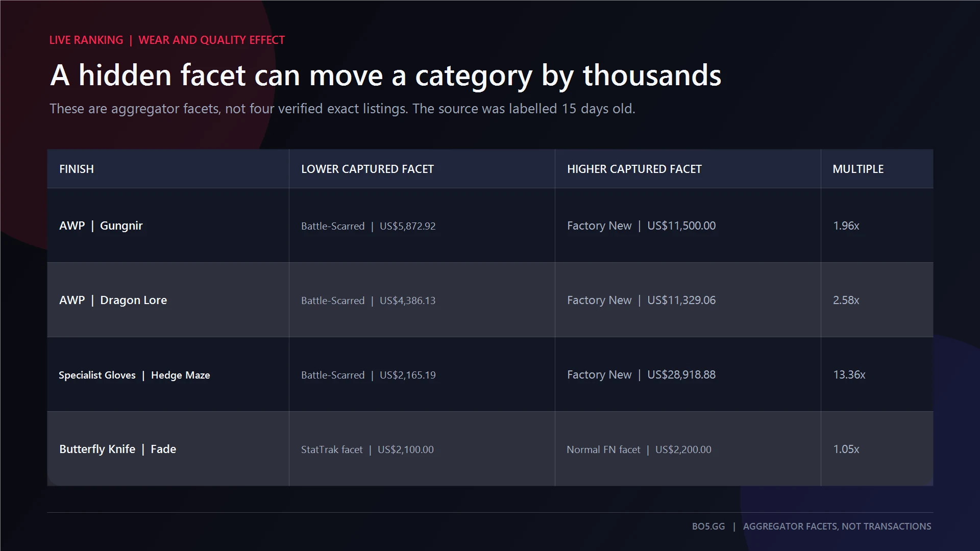This screenshot has height=551, width=980.
Task: Click the 1.05x multiple
Action: tap(846, 449)
